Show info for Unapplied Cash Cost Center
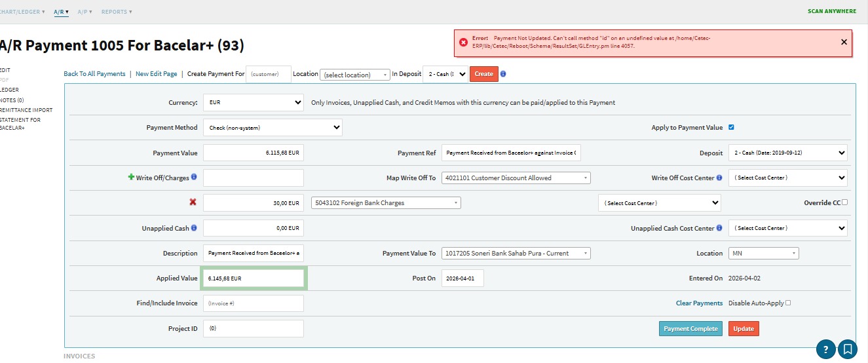The width and height of the screenshot is (868, 363). (719, 228)
